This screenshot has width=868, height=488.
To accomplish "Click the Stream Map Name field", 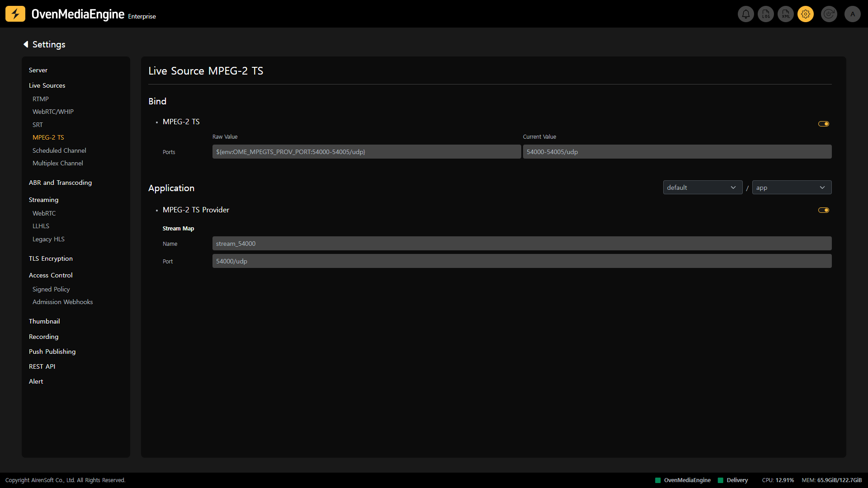I will [x=522, y=244].
